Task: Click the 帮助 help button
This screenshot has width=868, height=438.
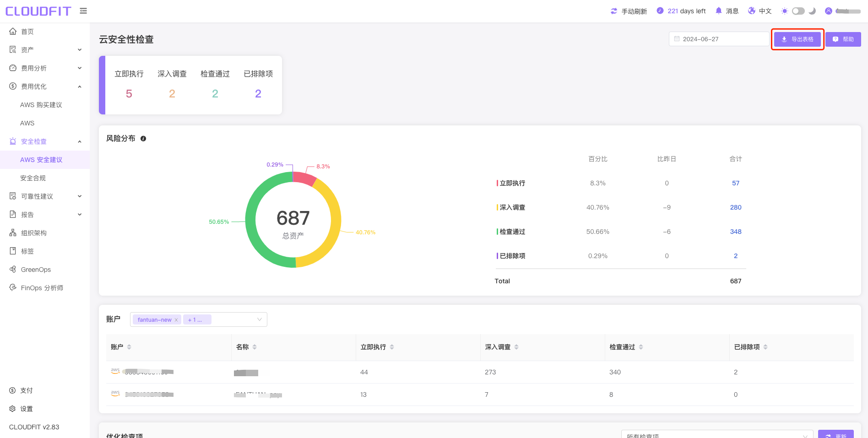Action: pos(843,39)
